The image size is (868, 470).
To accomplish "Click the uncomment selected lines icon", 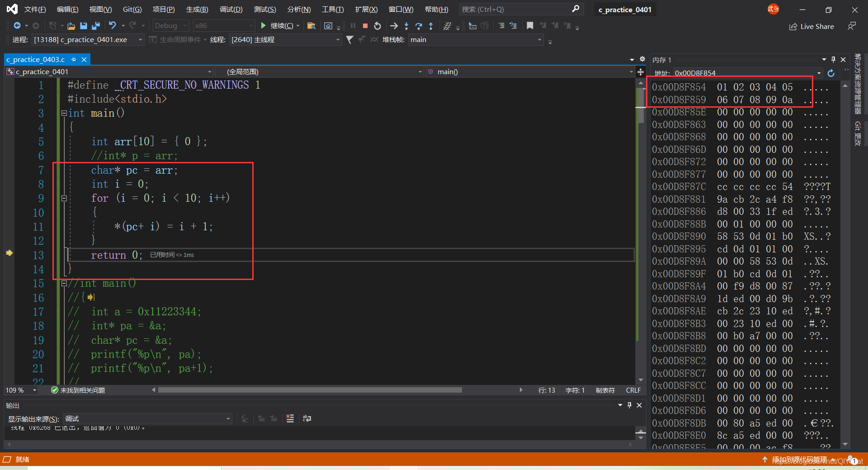I will pyautogui.click(x=513, y=26).
